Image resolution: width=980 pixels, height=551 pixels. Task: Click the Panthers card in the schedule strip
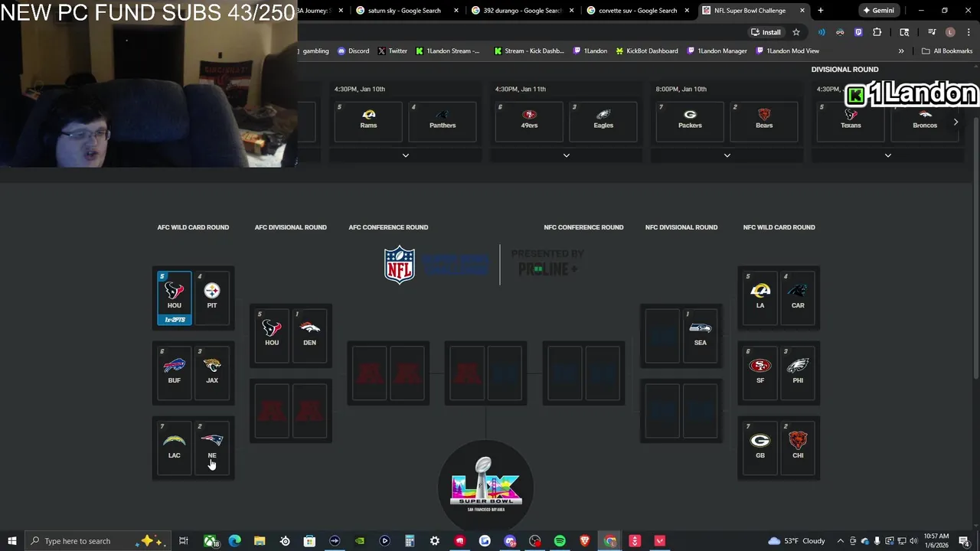coord(443,121)
